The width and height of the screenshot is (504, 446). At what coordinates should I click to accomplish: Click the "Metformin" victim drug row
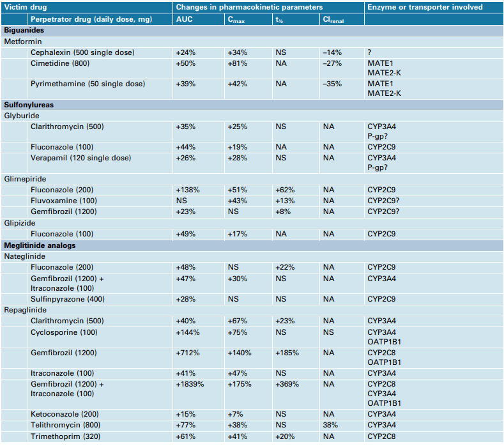pyautogui.click(x=252, y=42)
